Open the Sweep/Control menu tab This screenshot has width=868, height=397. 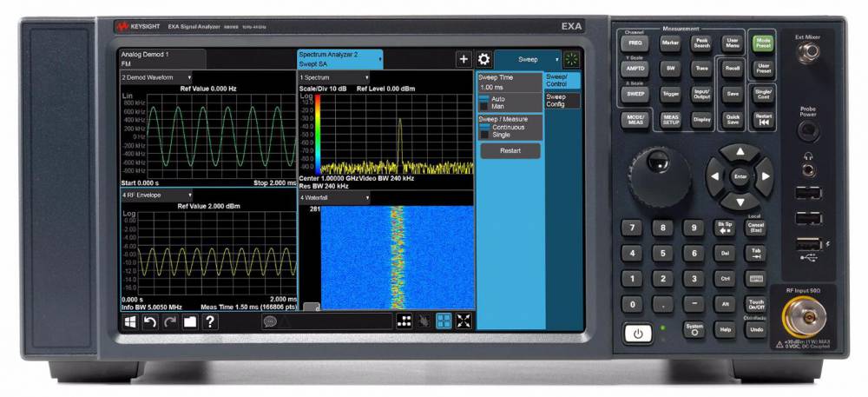click(562, 81)
